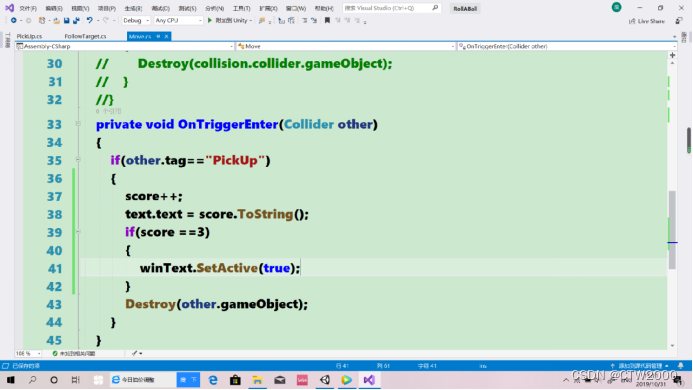Image resolution: width=693 pixels, height=390 pixels.
Task: Switch to the FollowTarget.cs tab
Action: point(85,36)
